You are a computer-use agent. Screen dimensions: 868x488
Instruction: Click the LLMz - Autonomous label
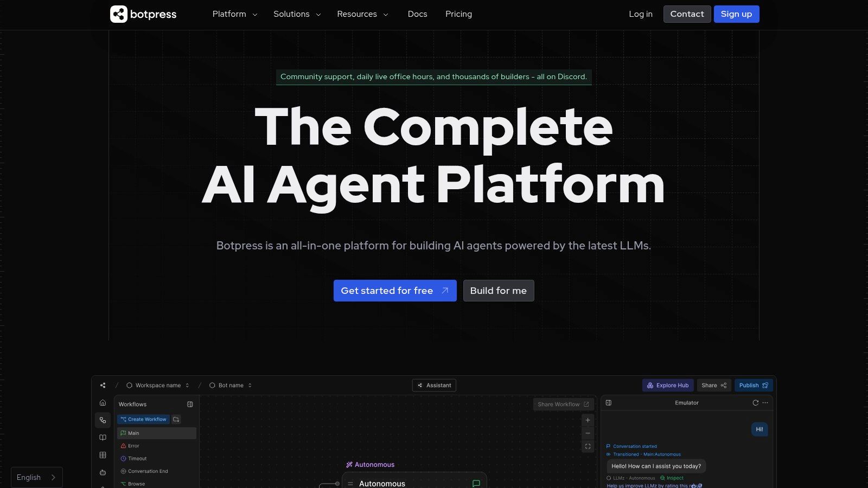pyautogui.click(x=631, y=478)
